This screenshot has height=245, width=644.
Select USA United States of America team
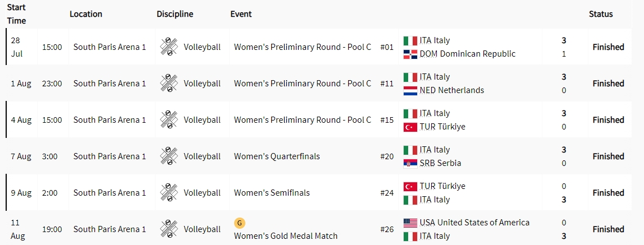click(x=474, y=223)
